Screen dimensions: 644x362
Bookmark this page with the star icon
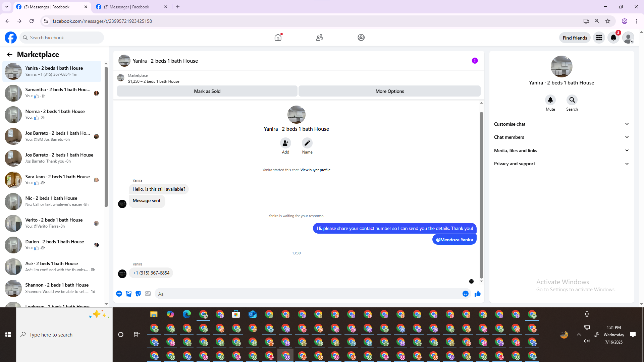click(x=608, y=21)
